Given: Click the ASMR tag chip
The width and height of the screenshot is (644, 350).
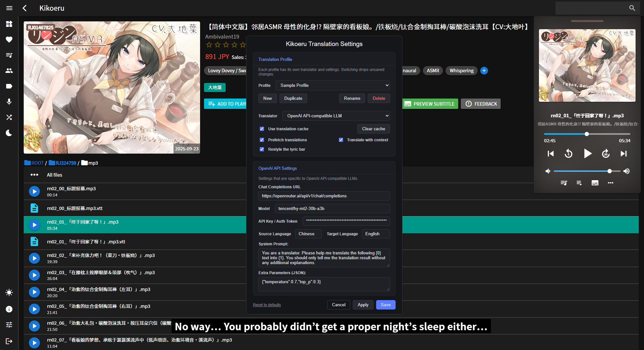Looking at the screenshot, I should tap(433, 71).
